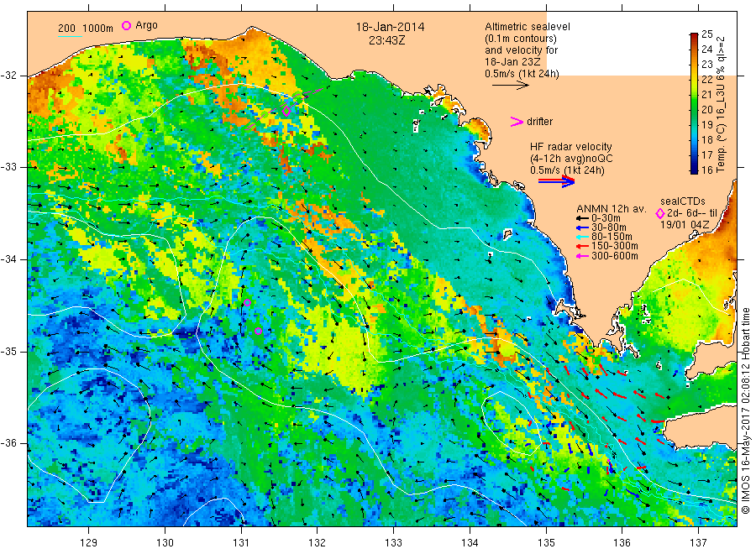756x554 pixels.
Task: Click the '80-150m' depth range label
Action: point(612,237)
